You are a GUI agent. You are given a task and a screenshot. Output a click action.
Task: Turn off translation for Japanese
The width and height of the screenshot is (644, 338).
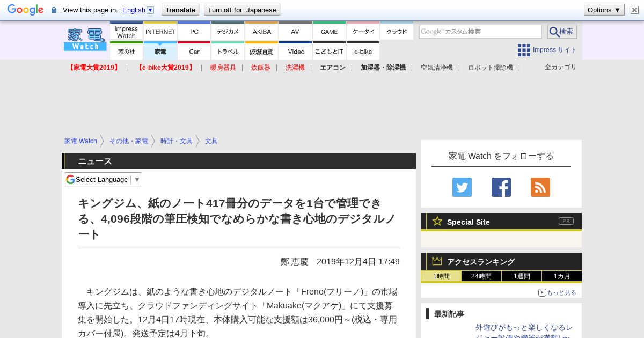click(x=242, y=10)
